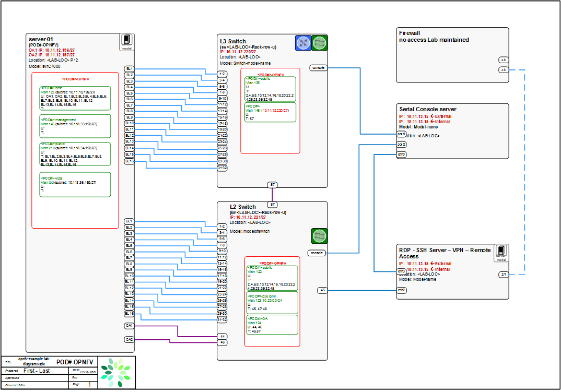This screenshot has width=561, height=392.
Task: Select port2 on the Serial Console server
Action: 401,145
